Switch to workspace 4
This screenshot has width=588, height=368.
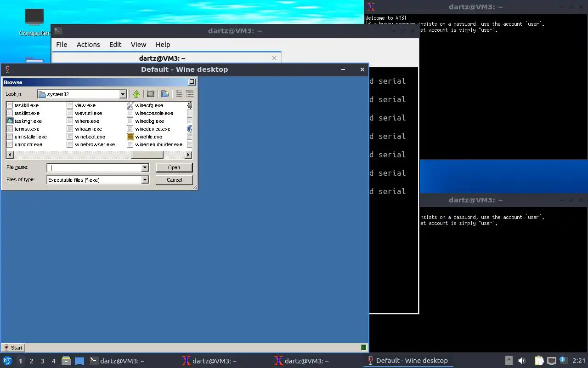pyautogui.click(x=54, y=361)
